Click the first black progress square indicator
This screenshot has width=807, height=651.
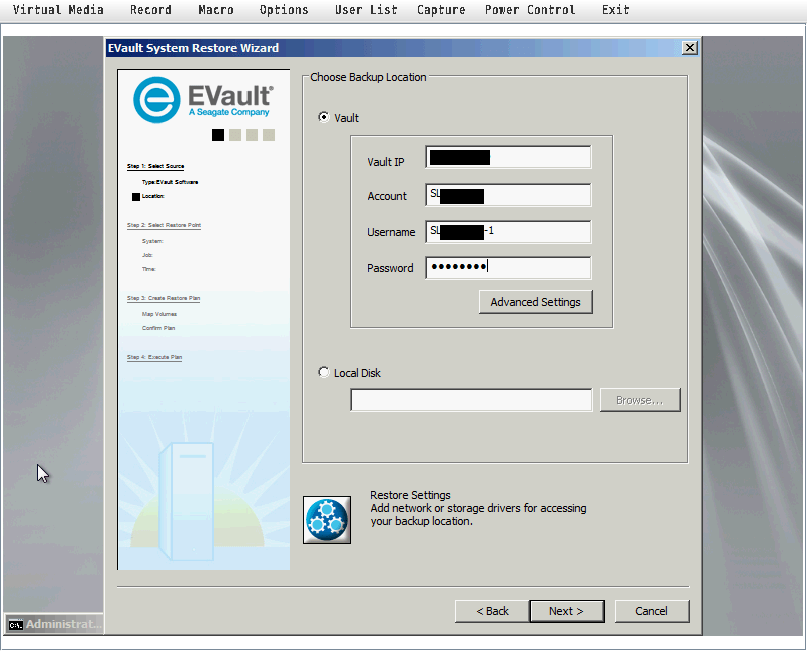[x=218, y=135]
